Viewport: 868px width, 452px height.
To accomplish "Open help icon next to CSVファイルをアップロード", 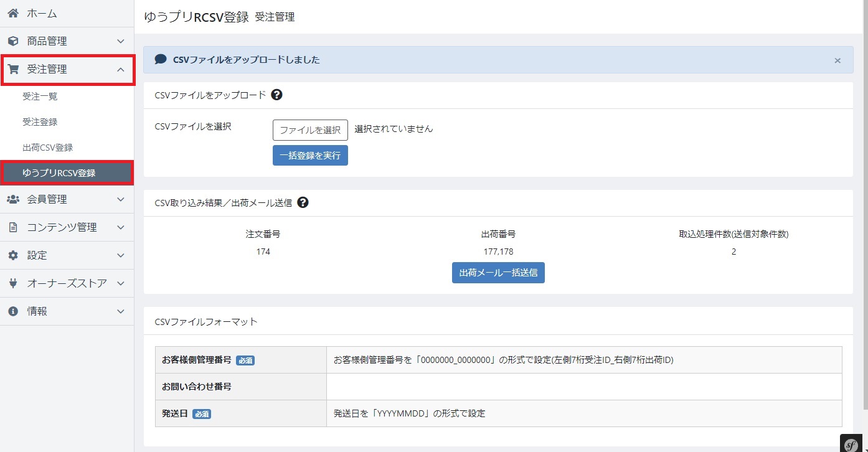I will point(277,95).
